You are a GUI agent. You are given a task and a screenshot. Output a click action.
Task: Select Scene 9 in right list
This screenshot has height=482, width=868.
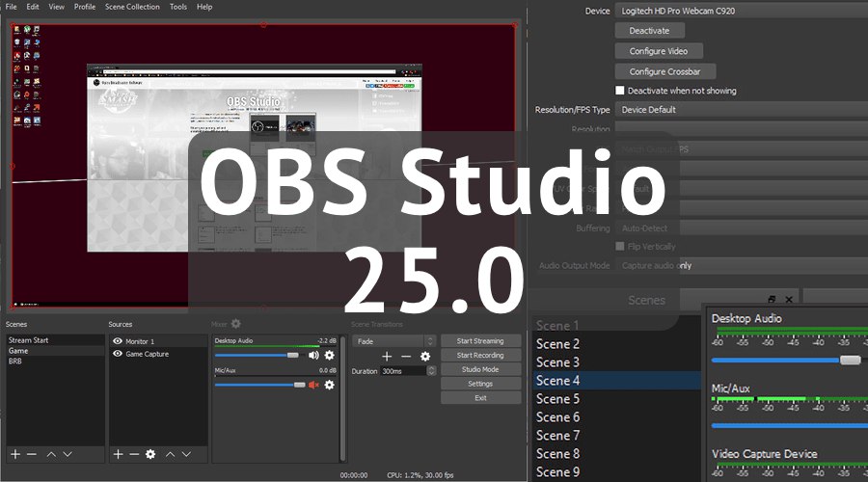[616, 471]
